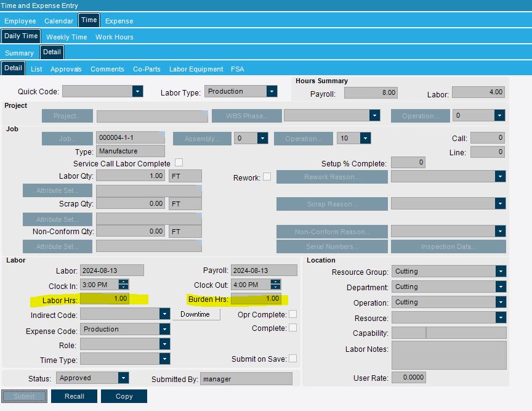Screen dimensions: 532x411
Task: Tick the Opr Complete checkbox
Action: click(293, 314)
